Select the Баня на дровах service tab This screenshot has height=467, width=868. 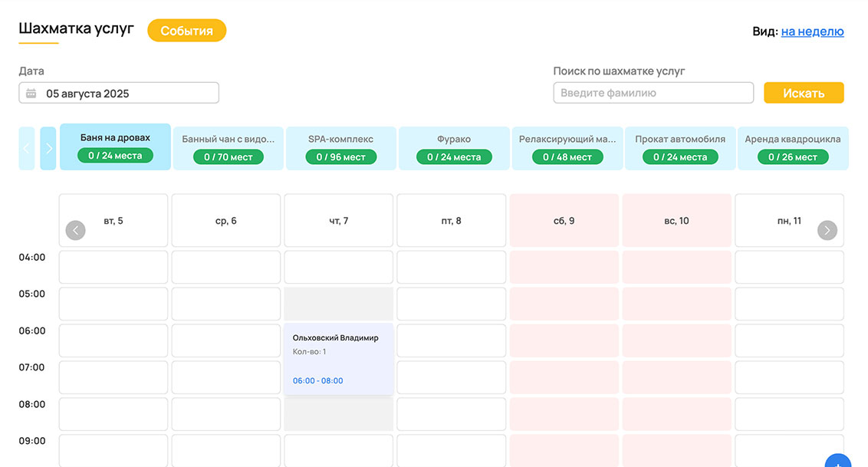(x=115, y=147)
